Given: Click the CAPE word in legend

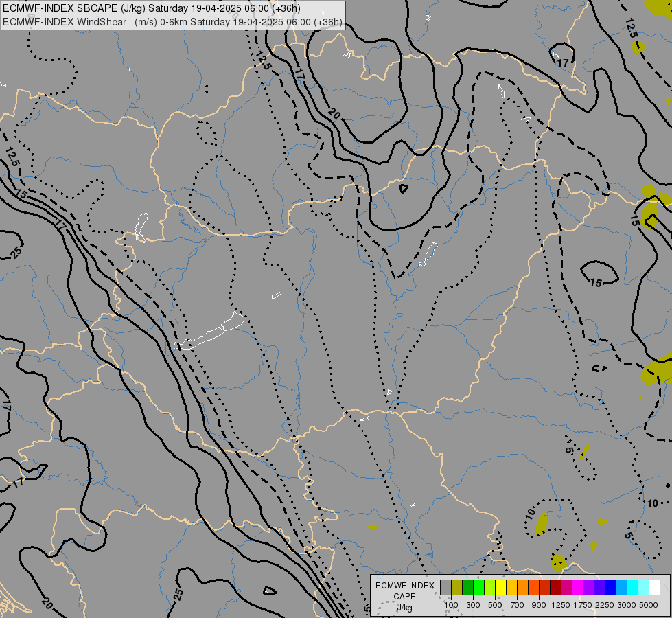Looking at the screenshot, I should coord(404,597).
